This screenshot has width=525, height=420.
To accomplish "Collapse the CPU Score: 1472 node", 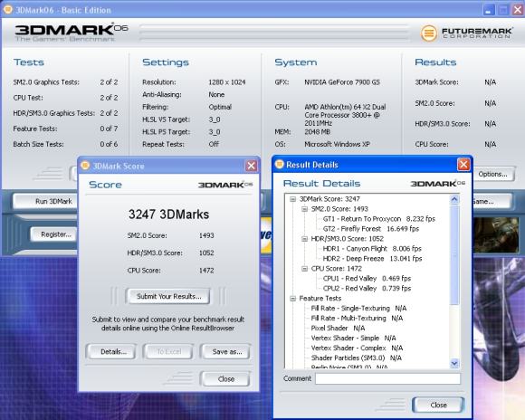I will pyautogui.click(x=304, y=269).
